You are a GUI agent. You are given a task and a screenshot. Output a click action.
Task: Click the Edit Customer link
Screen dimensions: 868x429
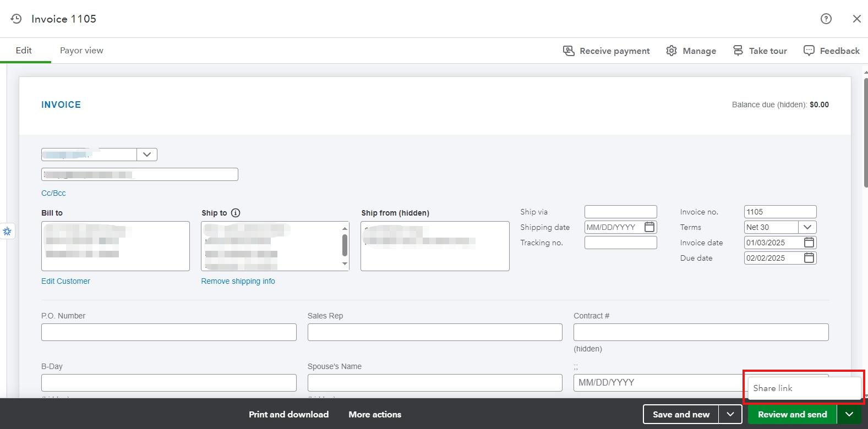(x=65, y=281)
